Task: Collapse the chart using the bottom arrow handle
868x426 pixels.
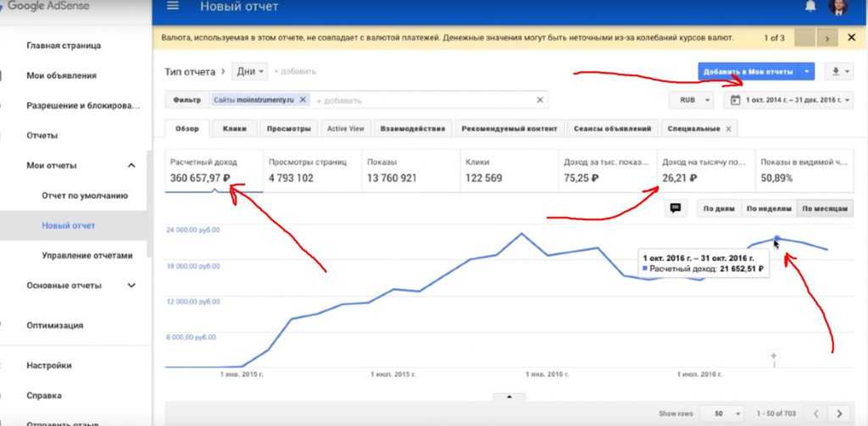Action: coord(509,396)
